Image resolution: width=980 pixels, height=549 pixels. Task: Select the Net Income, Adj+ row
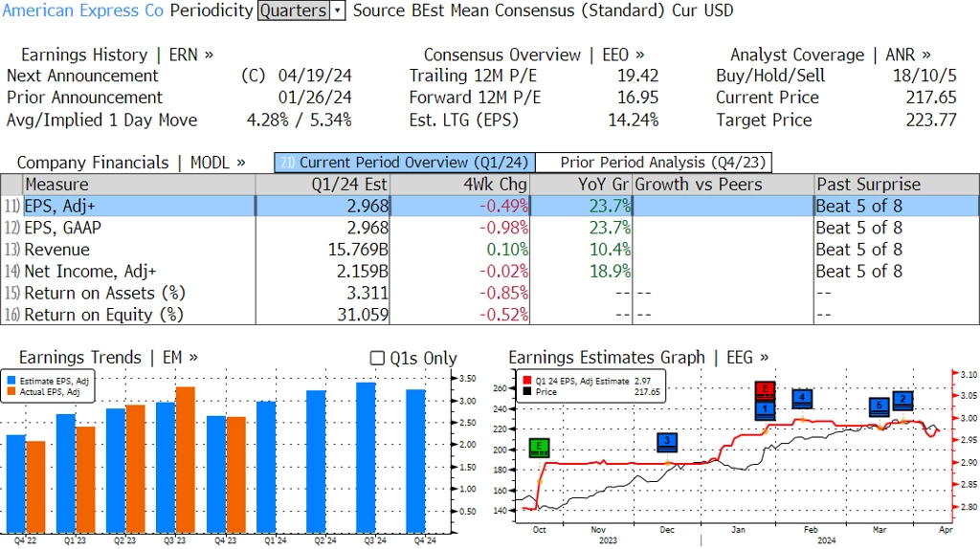tap(490, 272)
